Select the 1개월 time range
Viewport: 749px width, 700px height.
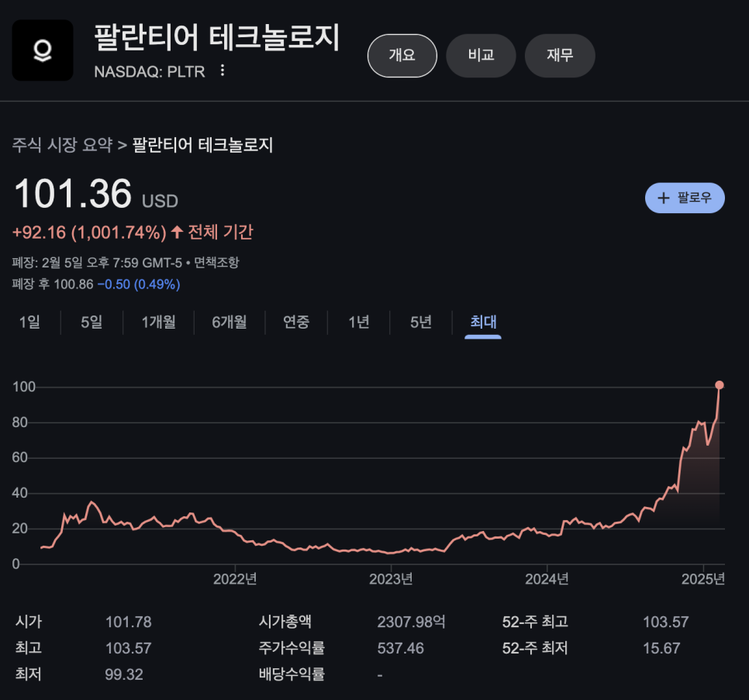pyautogui.click(x=159, y=322)
